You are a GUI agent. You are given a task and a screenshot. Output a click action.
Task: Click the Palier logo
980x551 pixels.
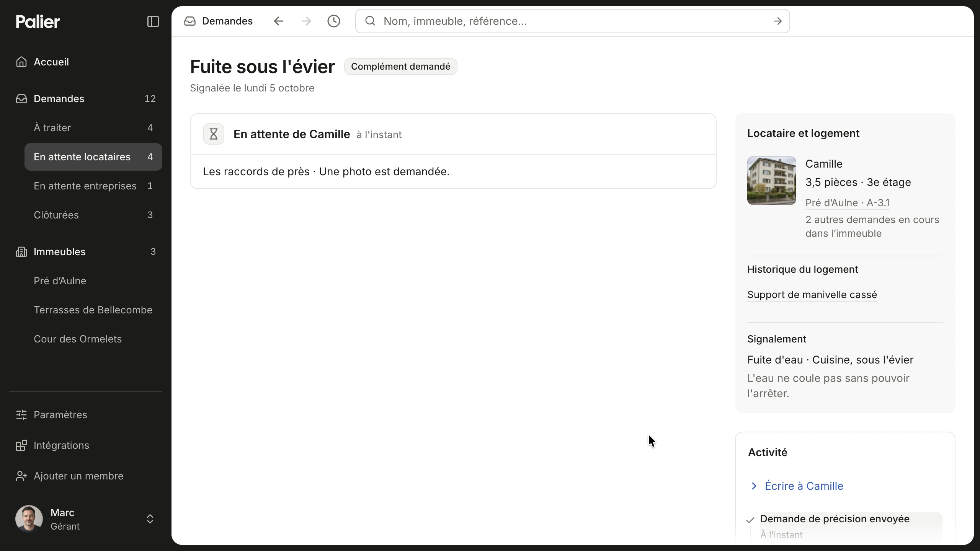38,22
